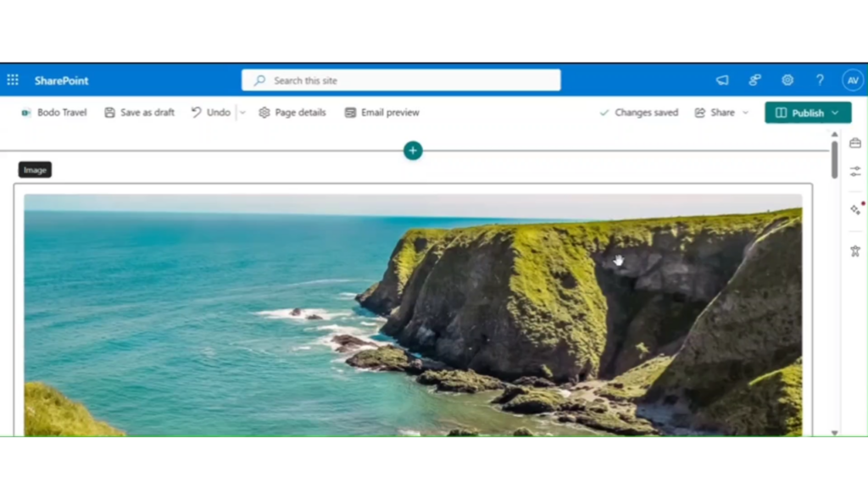The image size is (868, 488).
Task: Click the Search this site field
Action: tap(401, 80)
